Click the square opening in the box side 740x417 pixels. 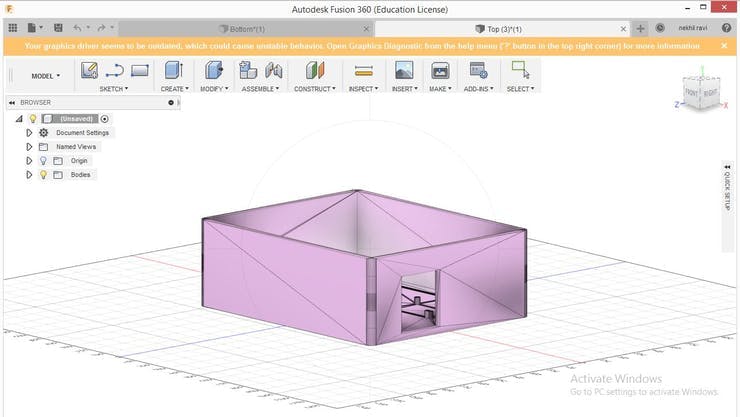coord(418,299)
